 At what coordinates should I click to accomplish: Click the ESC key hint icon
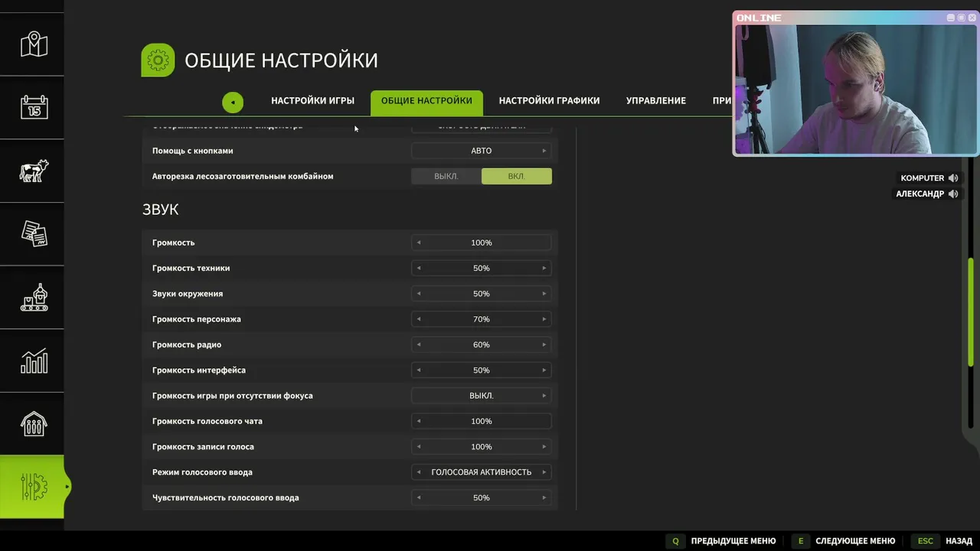pos(926,541)
